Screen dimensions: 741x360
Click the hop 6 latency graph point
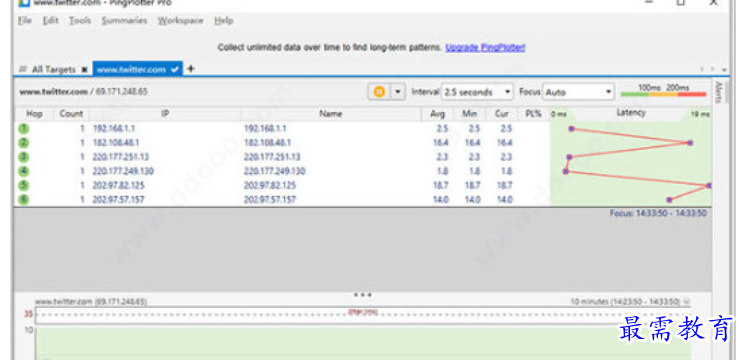click(x=669, y=200)
